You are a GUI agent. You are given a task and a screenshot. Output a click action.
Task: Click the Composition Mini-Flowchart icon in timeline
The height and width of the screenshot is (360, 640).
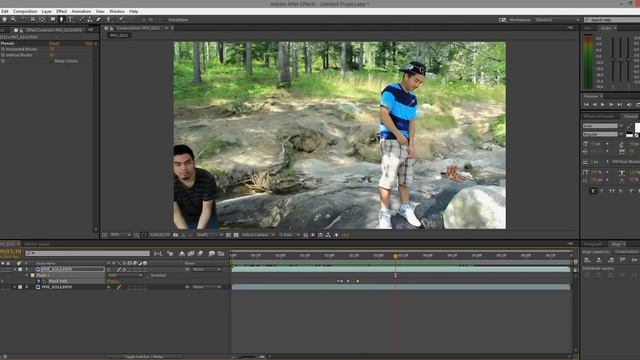(158, 254)
